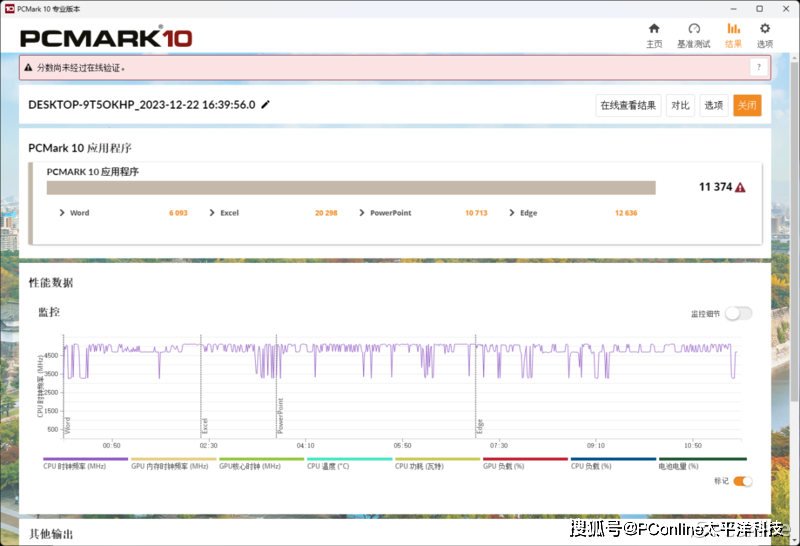Viewport: 800px width, 546px height.
Task: Click the question mark help button
Action: (759, 67)
